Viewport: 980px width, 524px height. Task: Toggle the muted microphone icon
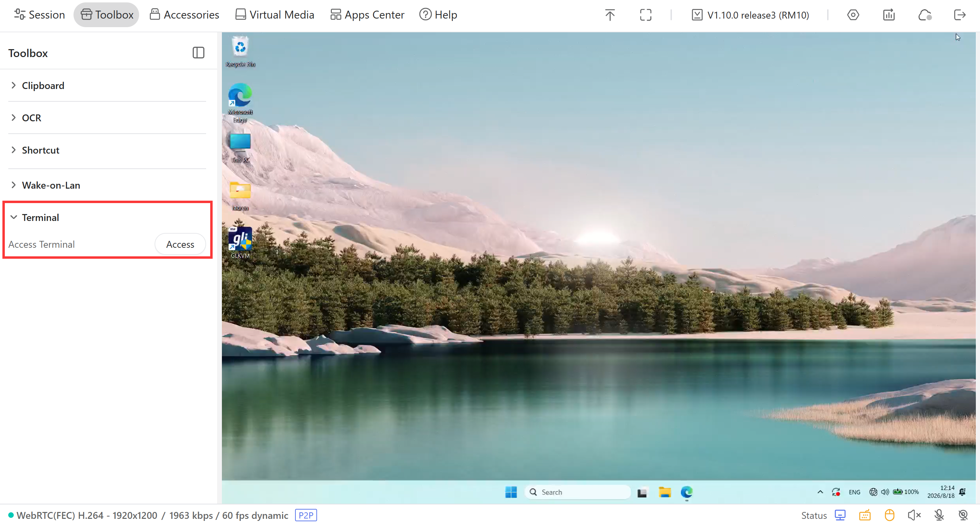(x=938, y=515)
